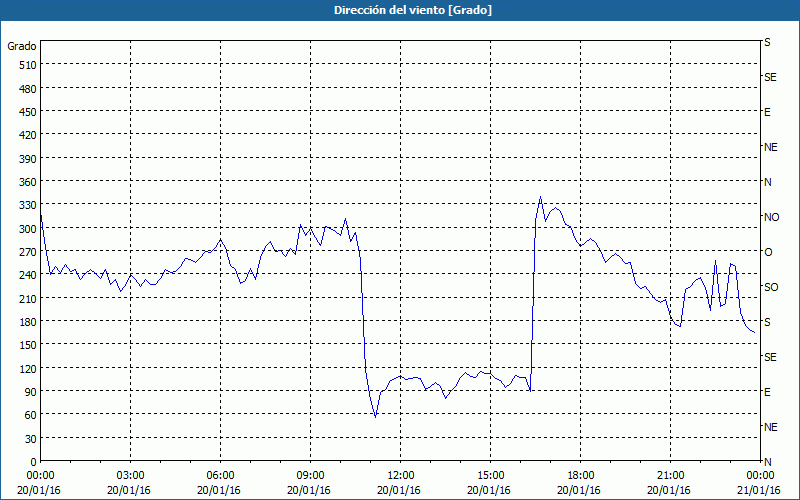
Task: Select the 360 degree axis label
Action: point(27,182)
